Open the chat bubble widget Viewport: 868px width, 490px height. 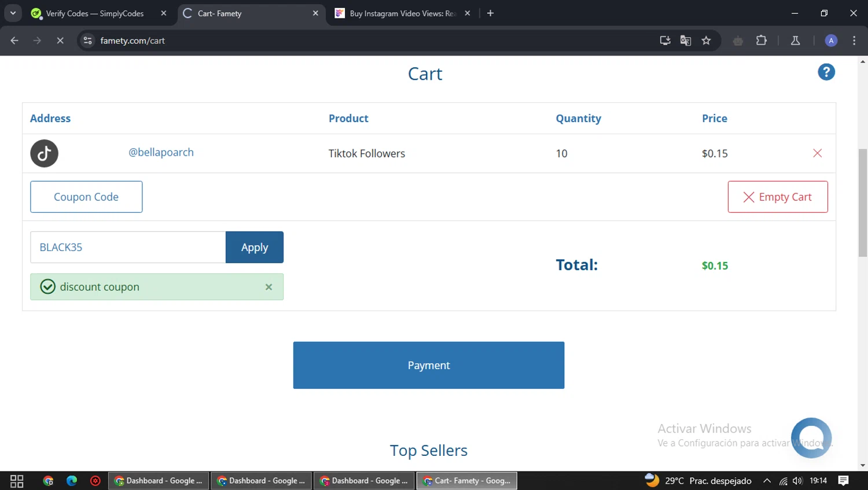pos(811,438)
